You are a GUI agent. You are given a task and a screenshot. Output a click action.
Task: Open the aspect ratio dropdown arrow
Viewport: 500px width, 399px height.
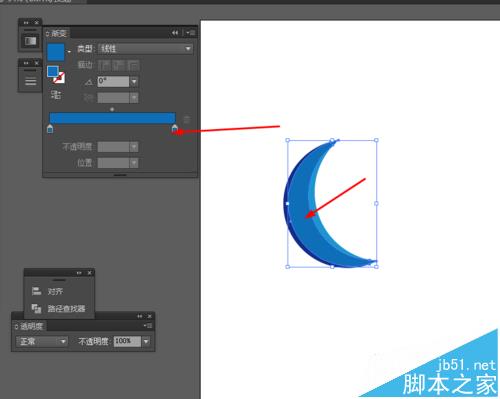point(134,98)
